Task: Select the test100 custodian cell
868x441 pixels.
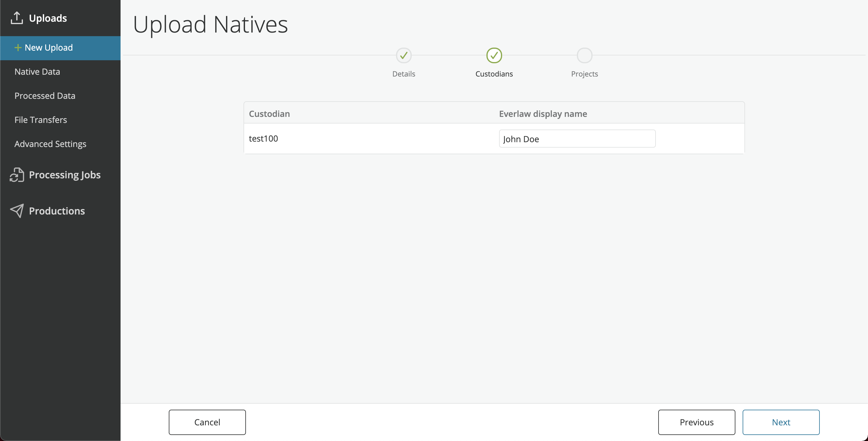Action: (x=263, y=139)
